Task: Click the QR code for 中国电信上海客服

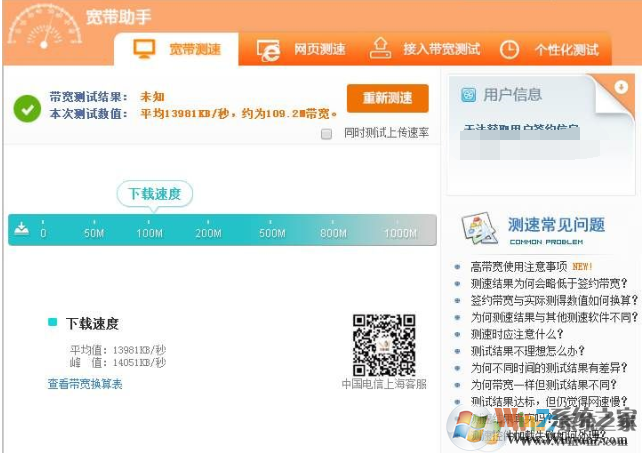Action: pos(384,345)
